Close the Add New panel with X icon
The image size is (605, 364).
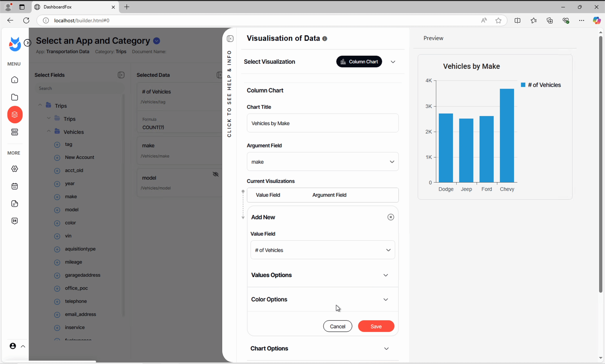point(391,217)
